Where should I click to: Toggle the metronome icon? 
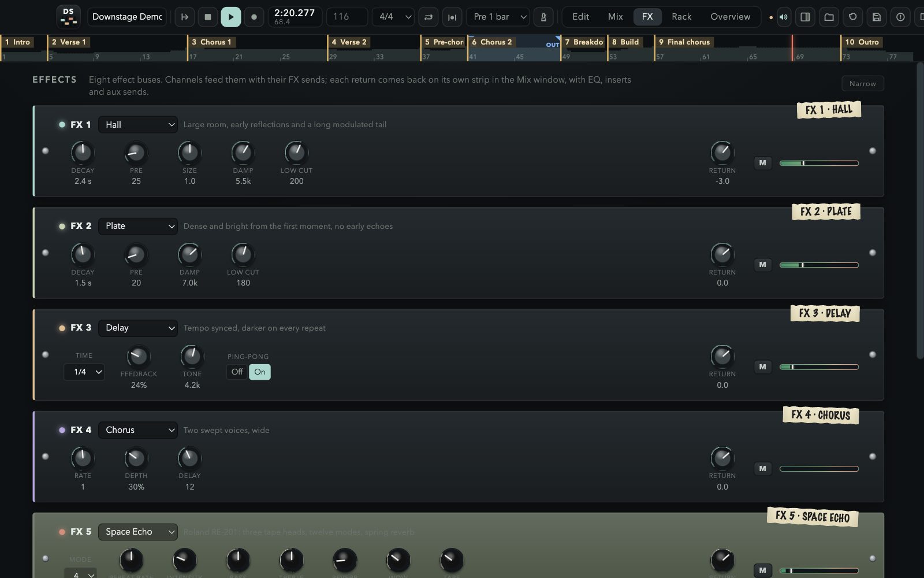tap(543, 17)
